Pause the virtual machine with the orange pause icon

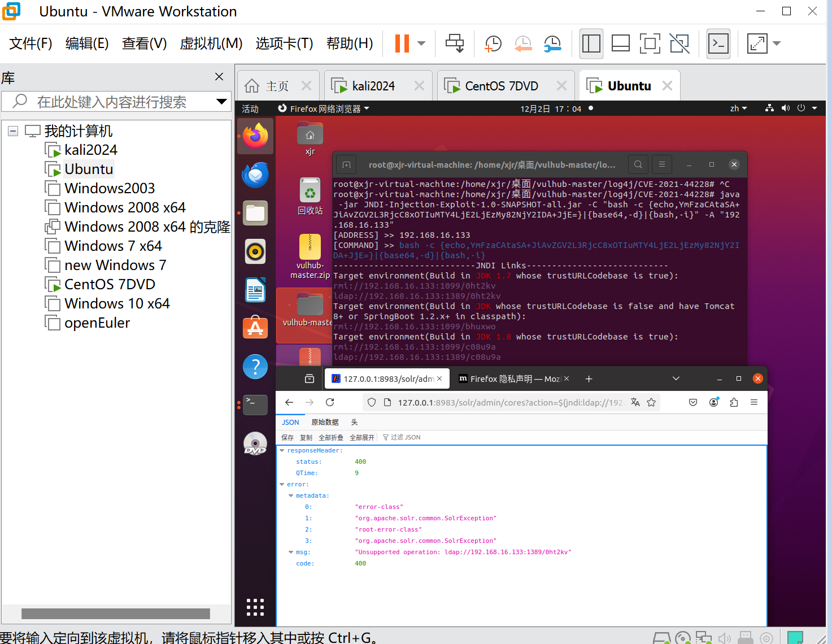coord(402,43)
